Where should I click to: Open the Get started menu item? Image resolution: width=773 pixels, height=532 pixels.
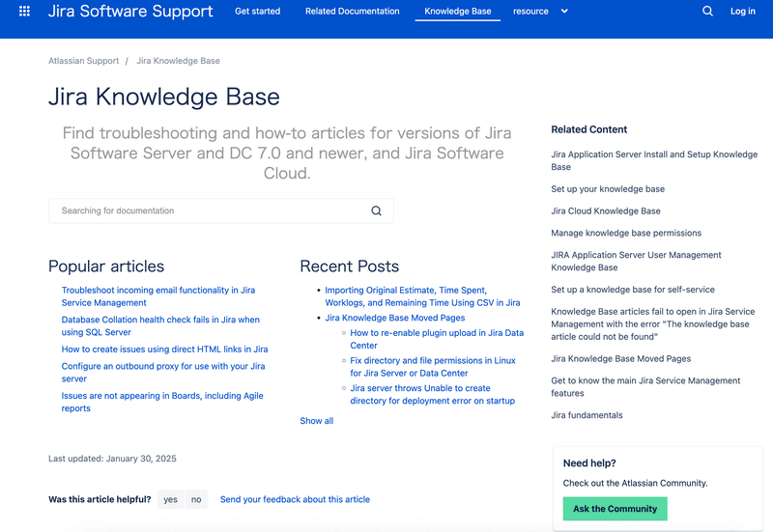click(x=257, y=11)
